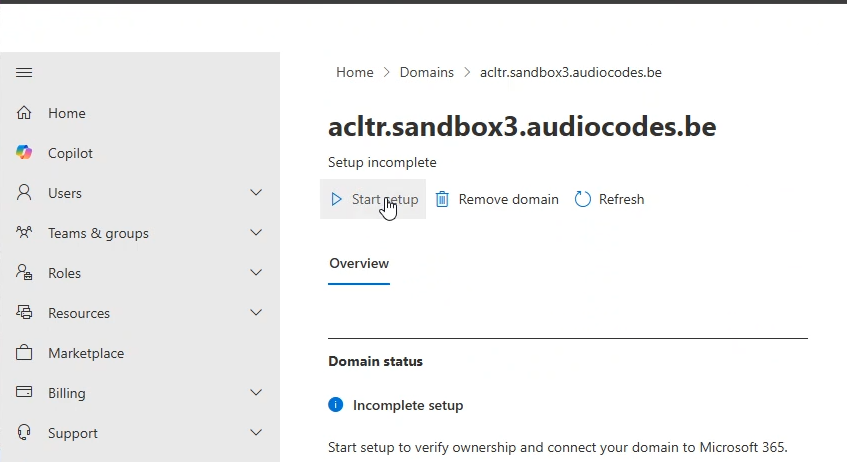The image size is (847, 462).
Task: Click the 'Start setup to verify ownership' description
Action: [557, 447]
